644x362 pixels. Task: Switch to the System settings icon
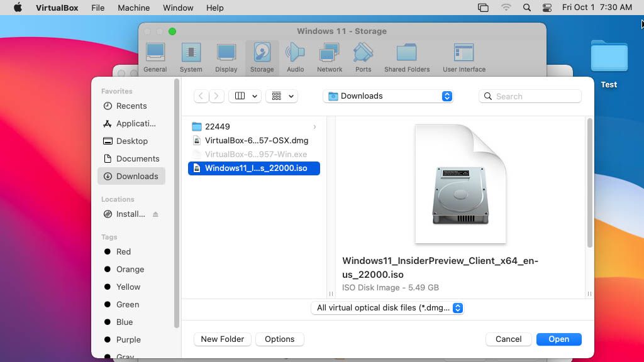191,57
